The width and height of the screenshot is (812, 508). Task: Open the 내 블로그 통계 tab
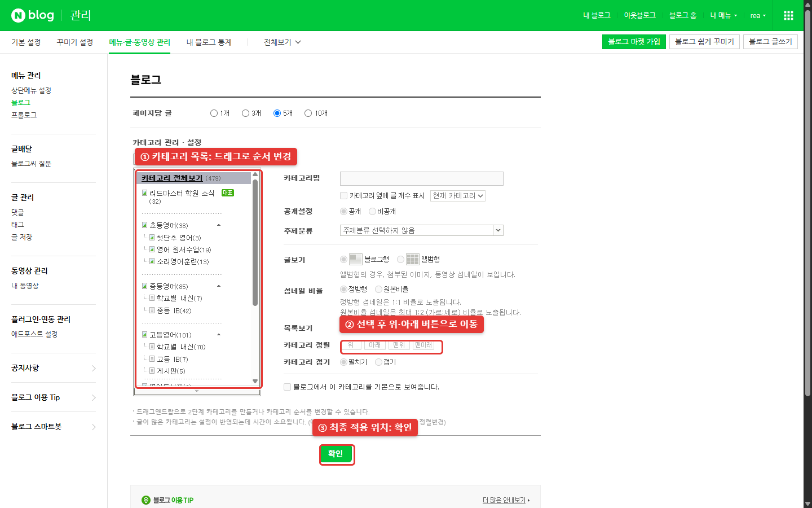pos(209,42)
